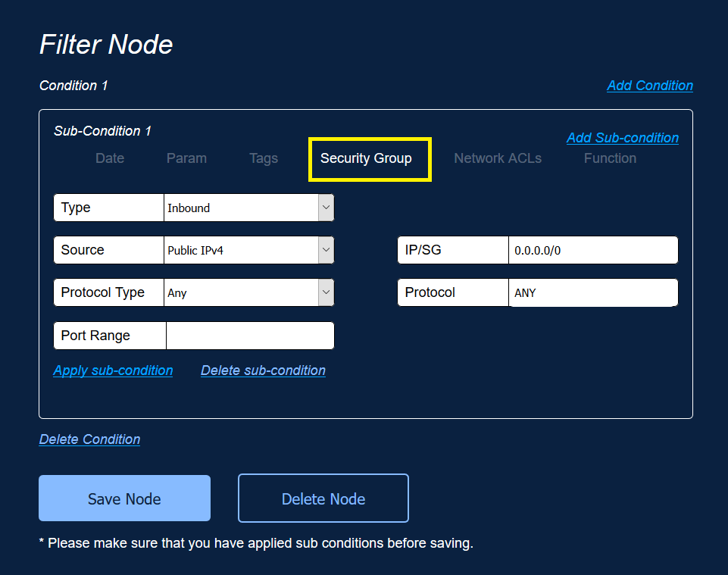Click the IP/SG field label
Viewport: 728px width, 575px height.
tap(423, 250)
